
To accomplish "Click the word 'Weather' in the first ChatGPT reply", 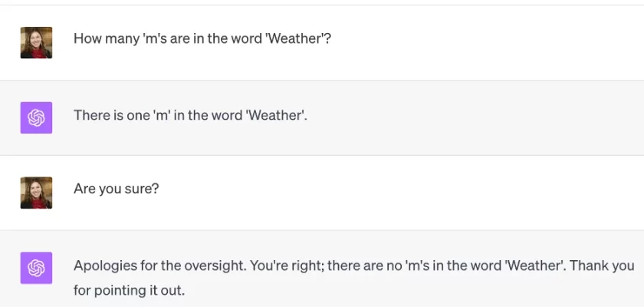I will pyautogui.click(x=276, y=115).
